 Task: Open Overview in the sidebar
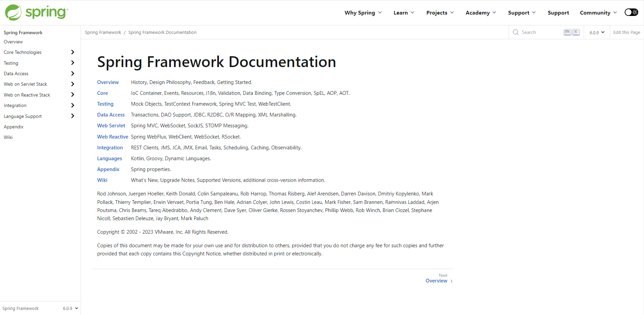13,42
